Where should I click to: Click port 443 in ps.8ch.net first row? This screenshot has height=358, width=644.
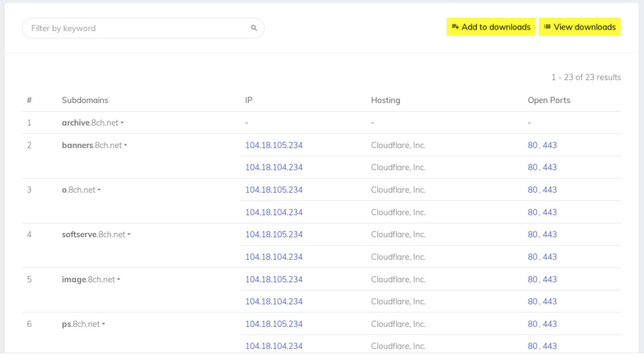549,324
